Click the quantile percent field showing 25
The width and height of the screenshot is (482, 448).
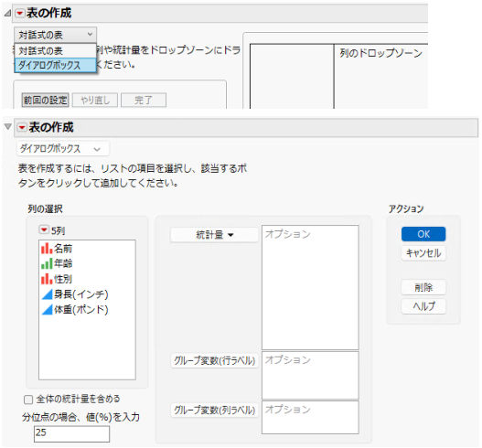[71, 434]
